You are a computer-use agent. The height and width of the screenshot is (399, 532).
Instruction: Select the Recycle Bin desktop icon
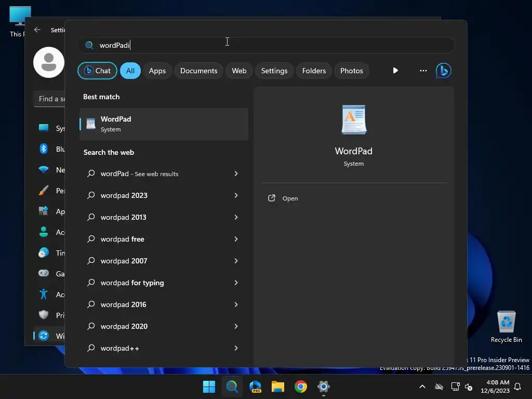(506, 327)
